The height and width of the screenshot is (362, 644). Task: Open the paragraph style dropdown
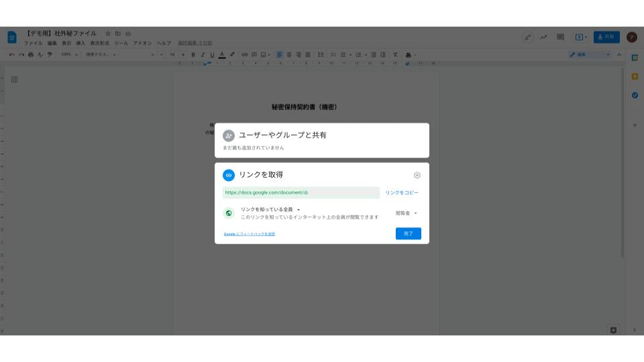pos(101,54)
